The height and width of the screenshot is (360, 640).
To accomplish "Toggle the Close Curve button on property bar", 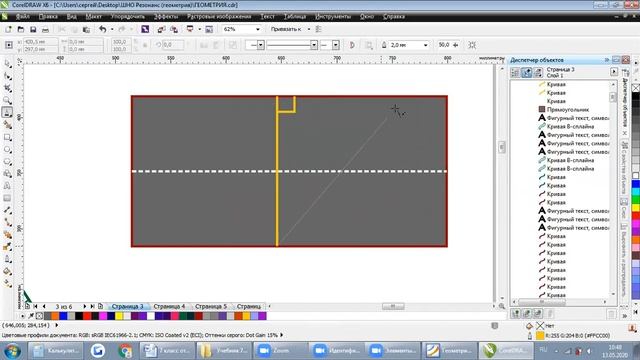I will point(352,45).
